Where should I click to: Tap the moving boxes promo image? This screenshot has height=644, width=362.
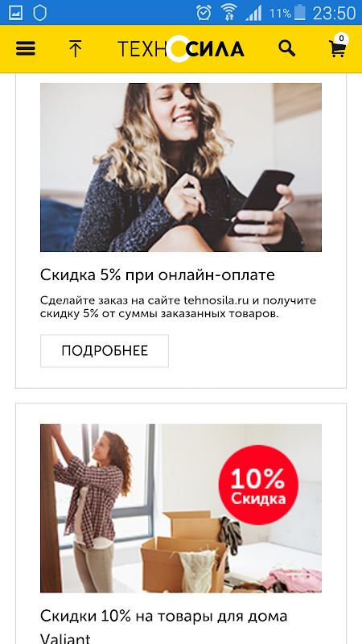pyautogui.click(x=181, y=508)
